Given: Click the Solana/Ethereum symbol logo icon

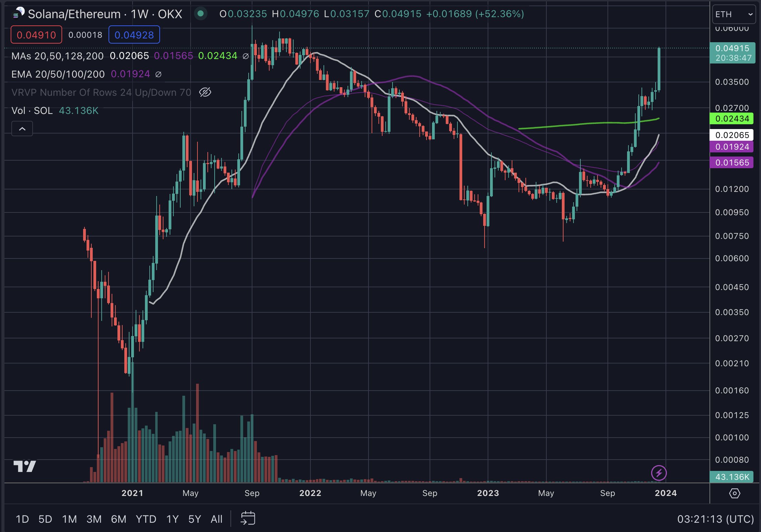Looking at the screenshot, I should tap(19, 13).
